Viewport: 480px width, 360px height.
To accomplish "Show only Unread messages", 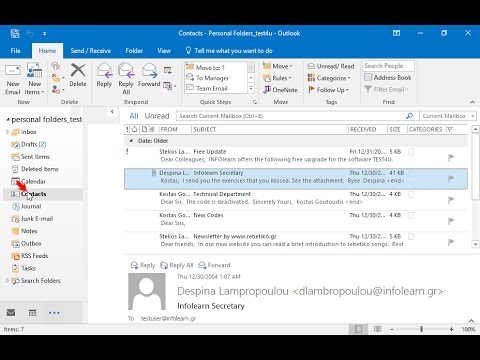I will (157, 116).
